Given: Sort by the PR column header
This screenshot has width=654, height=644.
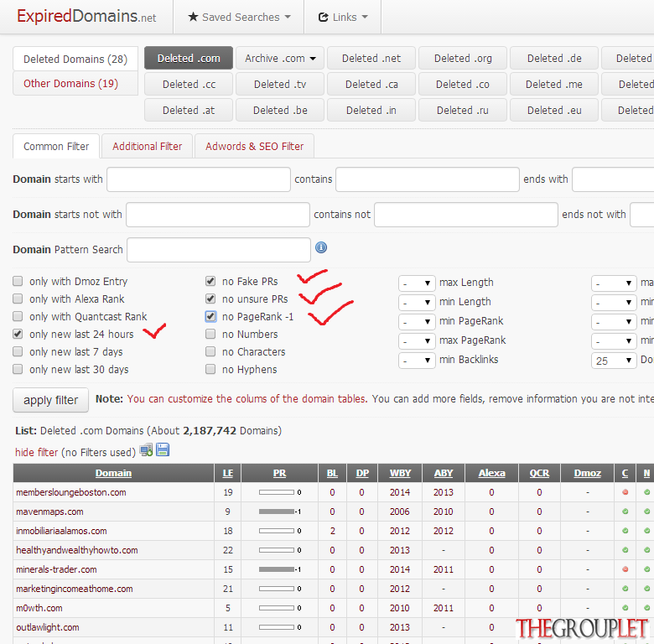Looking at the screenshot, I should pyautogui.click(x=279, y=473).
